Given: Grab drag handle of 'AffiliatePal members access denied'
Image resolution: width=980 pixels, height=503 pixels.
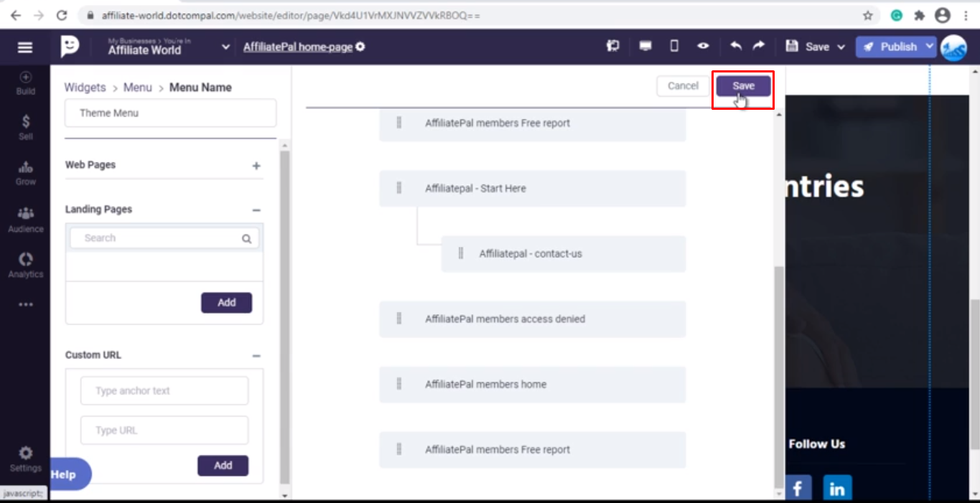Looking at the screenshot, I should [399, 319].
